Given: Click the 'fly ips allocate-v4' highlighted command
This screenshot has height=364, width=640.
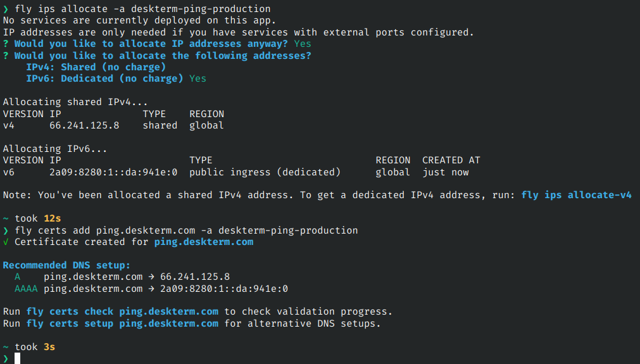Looking at the screenshot, I should click(576, 195).
